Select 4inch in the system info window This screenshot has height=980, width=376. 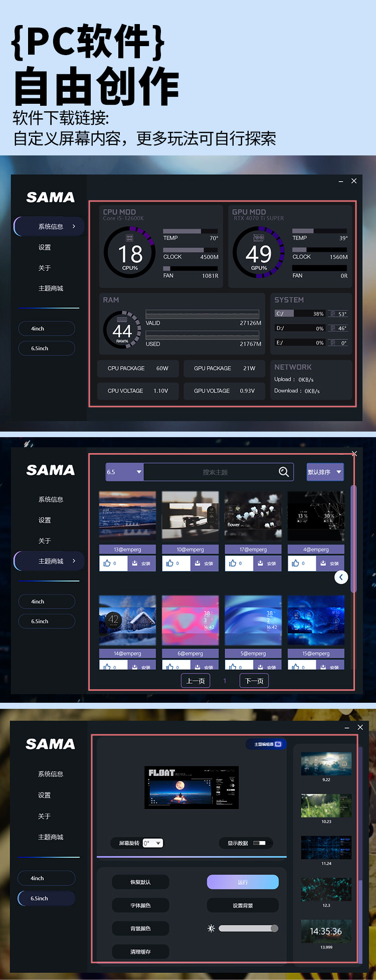pyautogui.click(x=46, y=329)
